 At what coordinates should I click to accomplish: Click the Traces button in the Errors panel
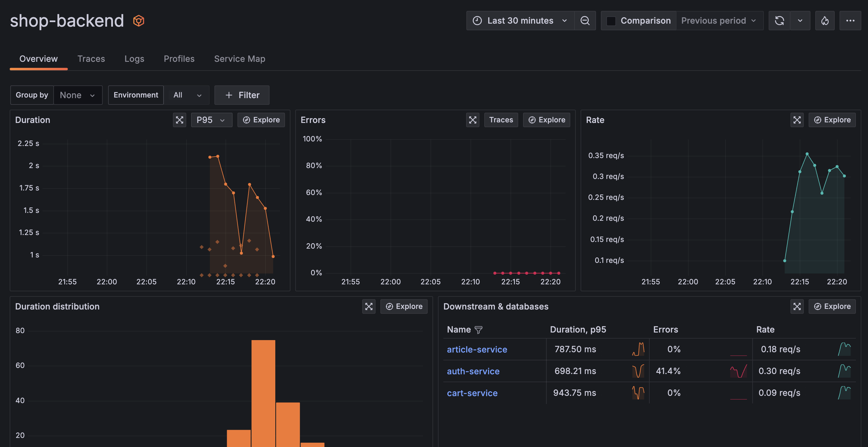point(501,120)
